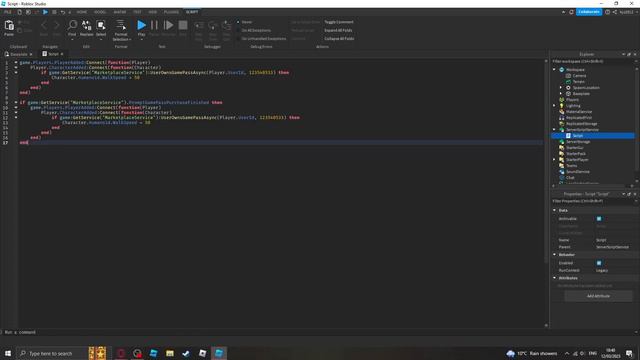Select On All Exceptions option

tap(254, 30)
